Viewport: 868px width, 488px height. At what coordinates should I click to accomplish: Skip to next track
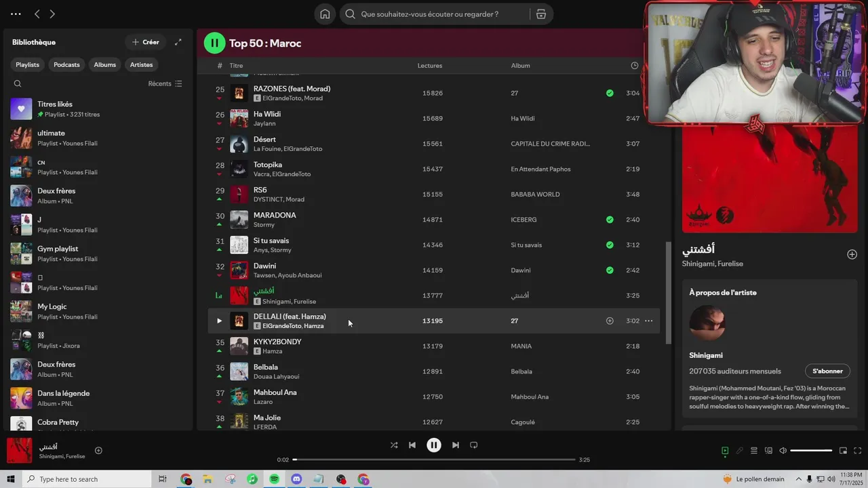456,445
